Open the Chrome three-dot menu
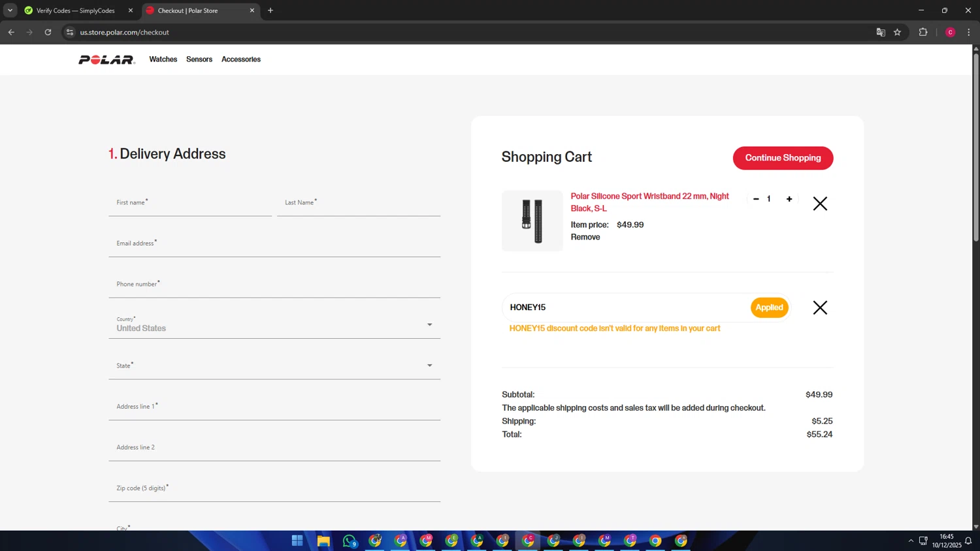 pyautogui.click(x=969, y=32)
